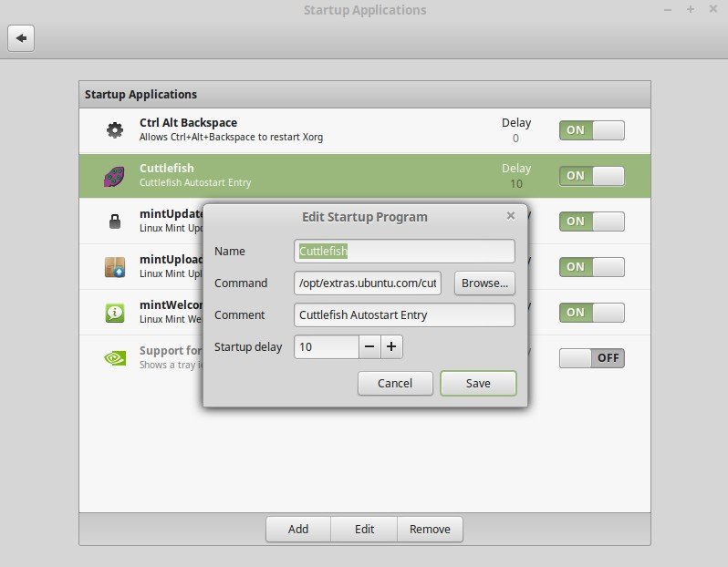Click the Comment text field
Image resolution: width=728 pixels, height=567 pixels.
(405, 314)
